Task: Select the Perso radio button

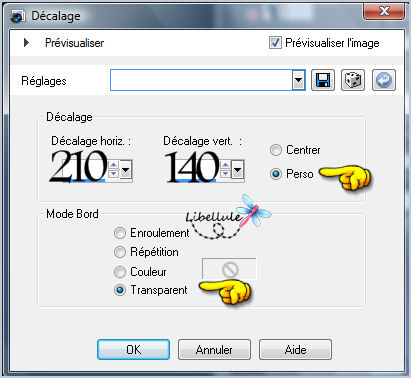Action: pyautogui.click(x=276, y=174)
